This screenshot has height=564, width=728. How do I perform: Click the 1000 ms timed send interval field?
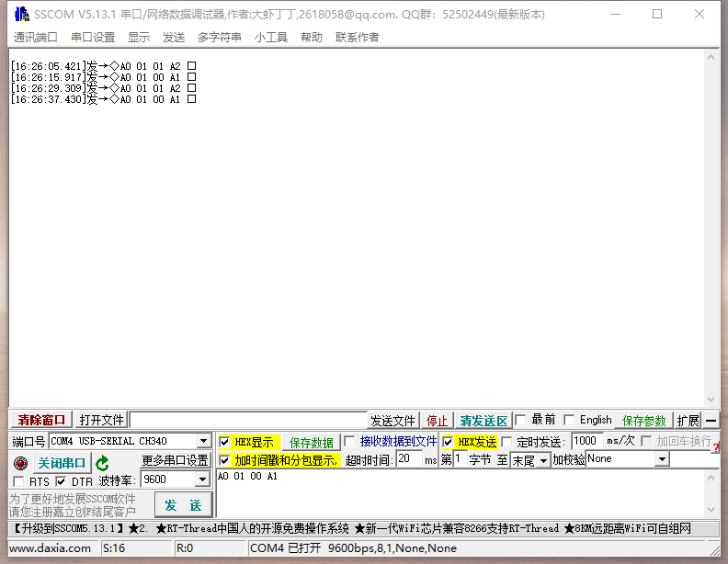587,441
